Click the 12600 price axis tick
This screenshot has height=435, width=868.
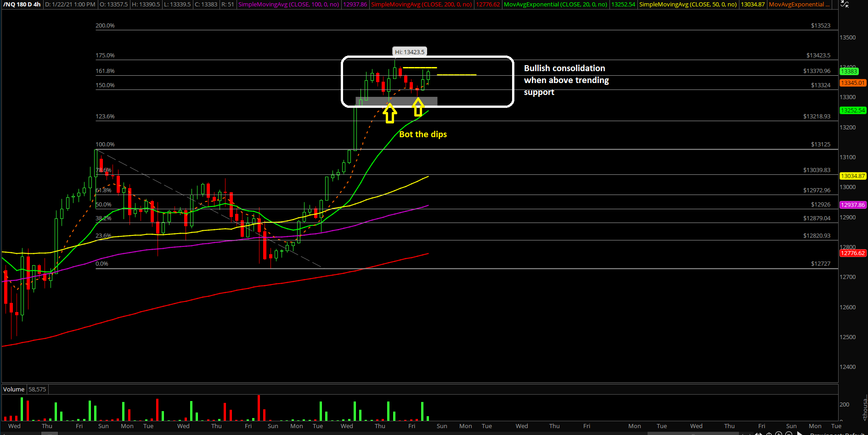(x=848, y=307)
